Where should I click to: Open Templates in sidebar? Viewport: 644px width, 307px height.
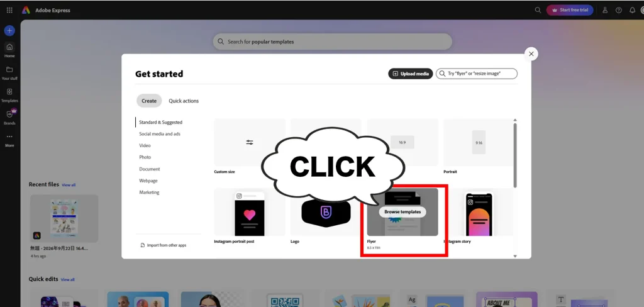pyautogui.click(x=9, y=94)
